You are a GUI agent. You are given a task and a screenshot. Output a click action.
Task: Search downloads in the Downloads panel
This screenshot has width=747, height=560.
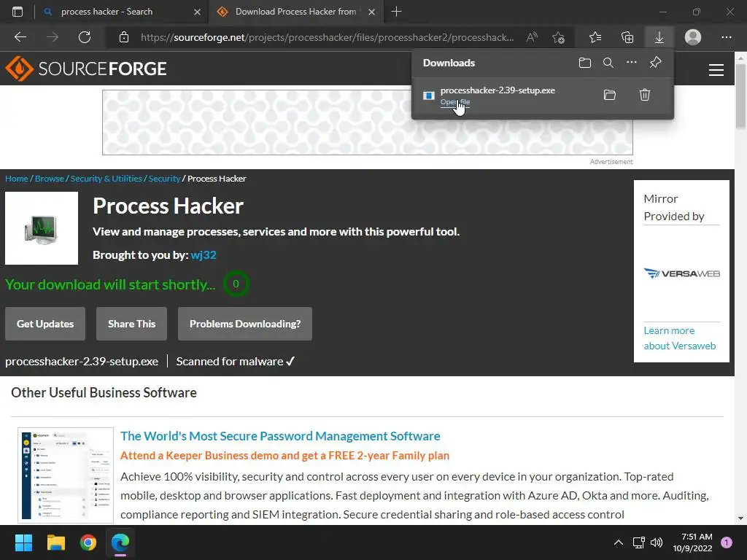(x=608, y=63)
